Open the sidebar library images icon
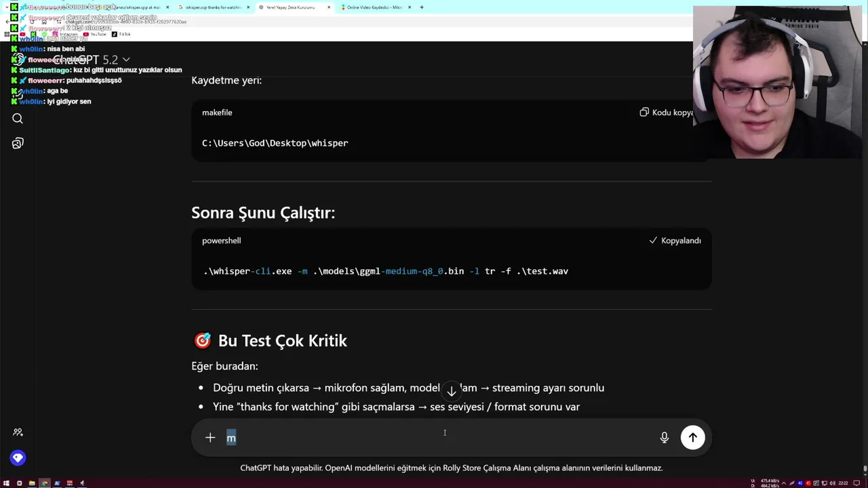Image resolution: width=868 pixels, height=488 pixels. click(x=18, y=143)
